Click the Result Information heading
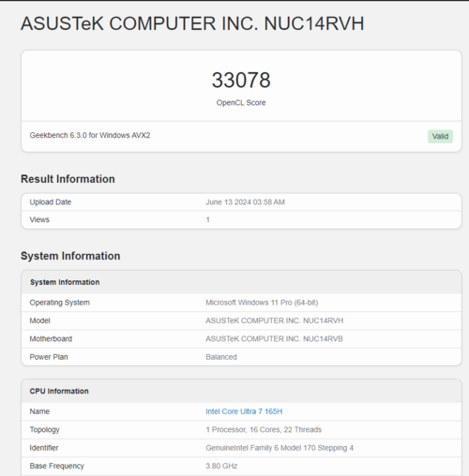 [68, 179]
